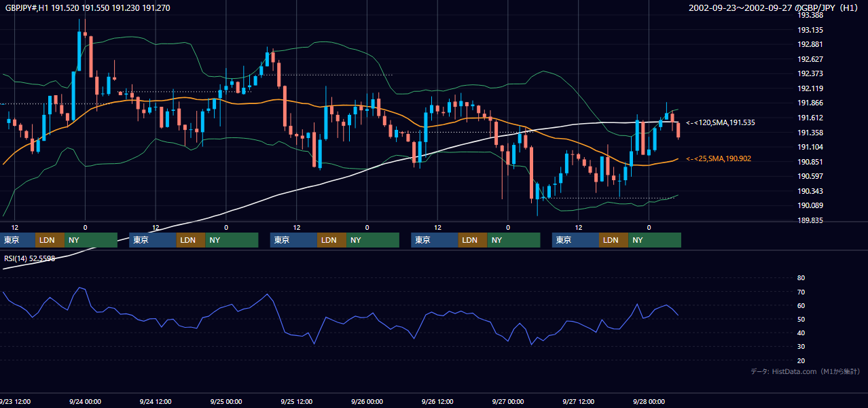Click the 191.612 price axis label

(x=810, y=118)
